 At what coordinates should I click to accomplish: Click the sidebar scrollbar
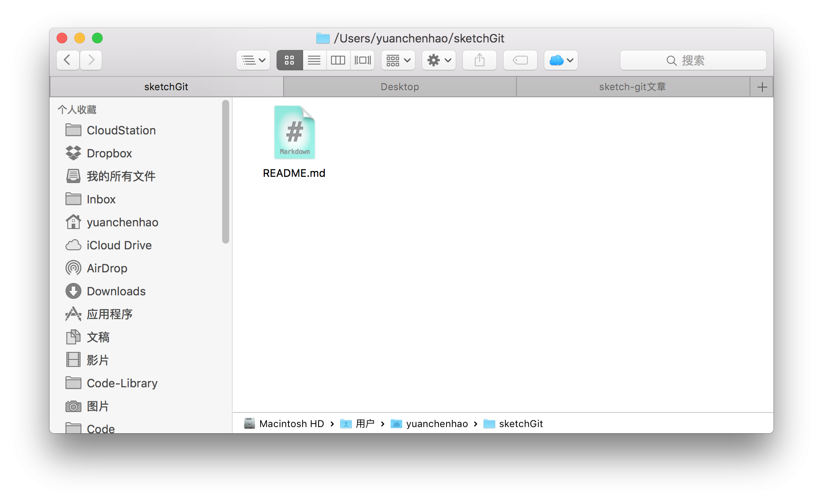click(226, 172)
